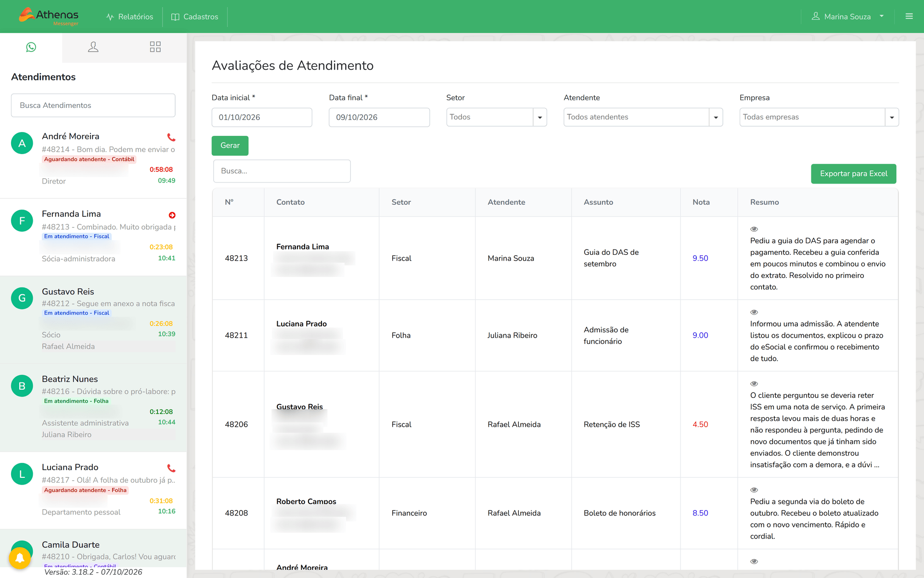Select Luciana Prado's avatar circle

click(22, 474)
